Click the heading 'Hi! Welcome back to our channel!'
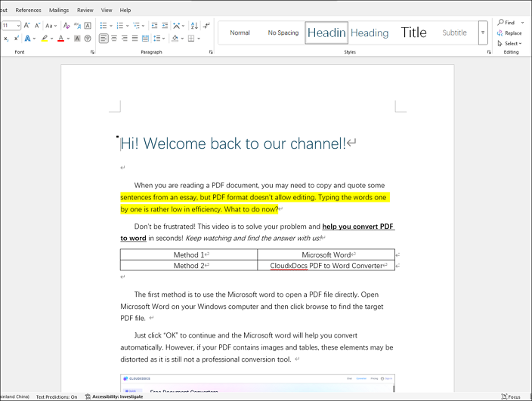532x401 pixels. point(233,143)
